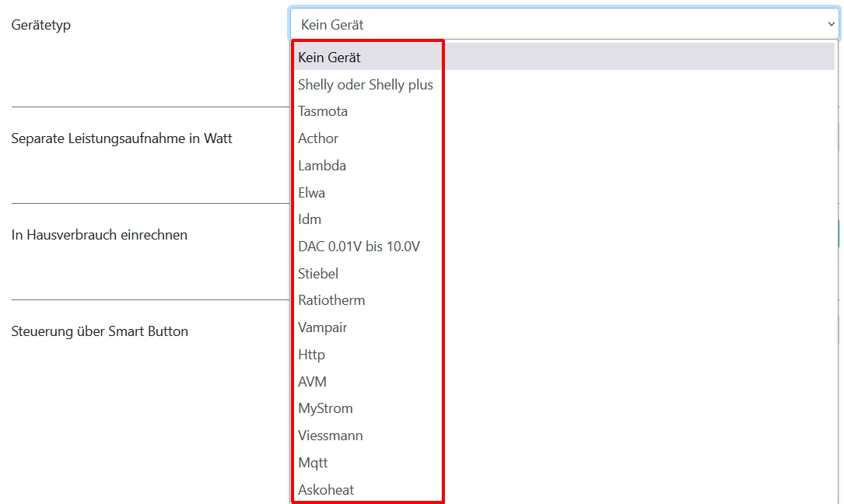
Task: Select Stiebel from the list
Action: click(x=564, y=274)
